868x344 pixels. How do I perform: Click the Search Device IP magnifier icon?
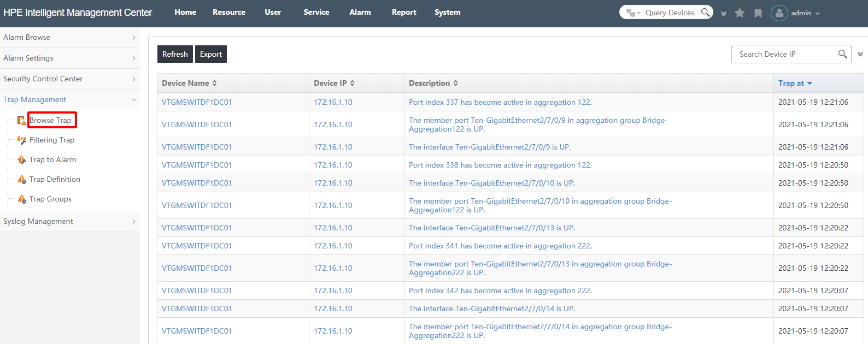pyautogui.click(x=842, y=54)
